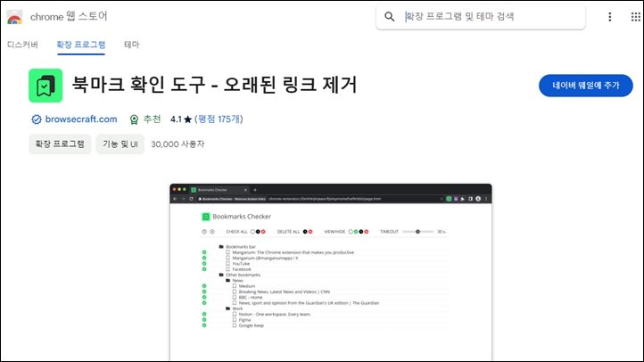
Task: Select the 확장 프로그램 tab
Action: click(x=81, y=45)
